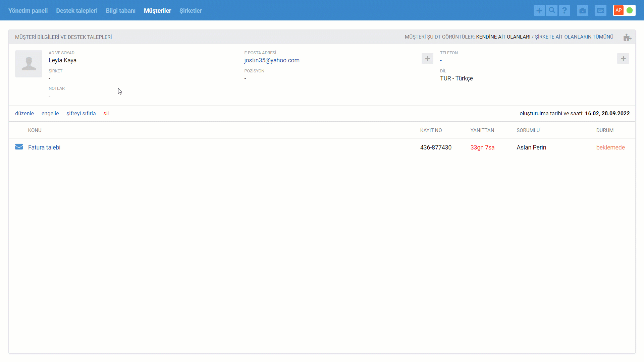644x362 pixels.
Task: Open the Şirketler tab
Action: (191, 11)
